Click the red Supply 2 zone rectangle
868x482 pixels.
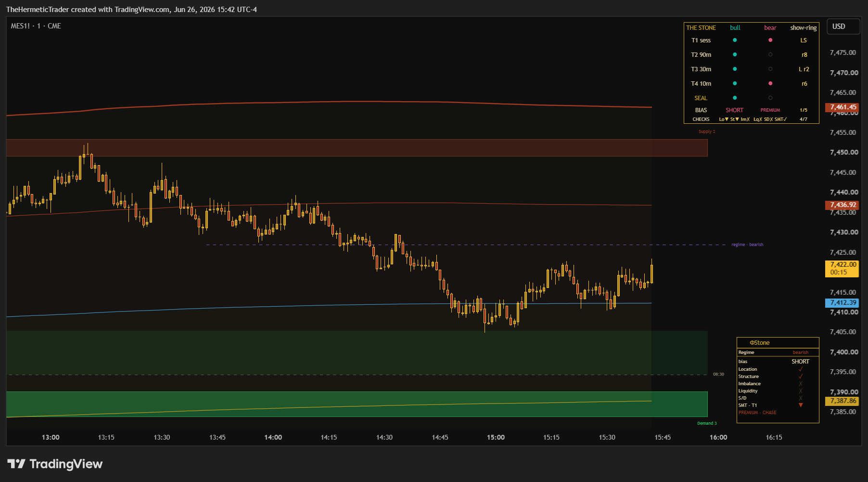pos(357,148)
